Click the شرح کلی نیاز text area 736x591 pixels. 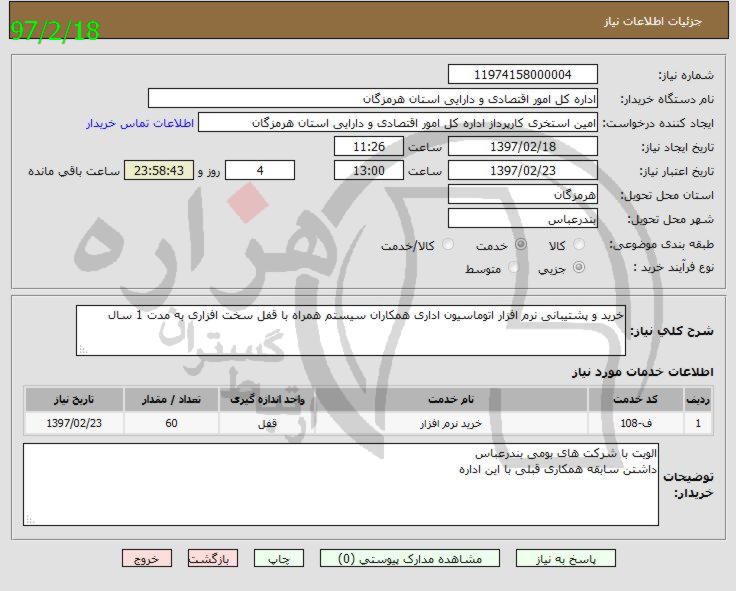click(351, 330)
